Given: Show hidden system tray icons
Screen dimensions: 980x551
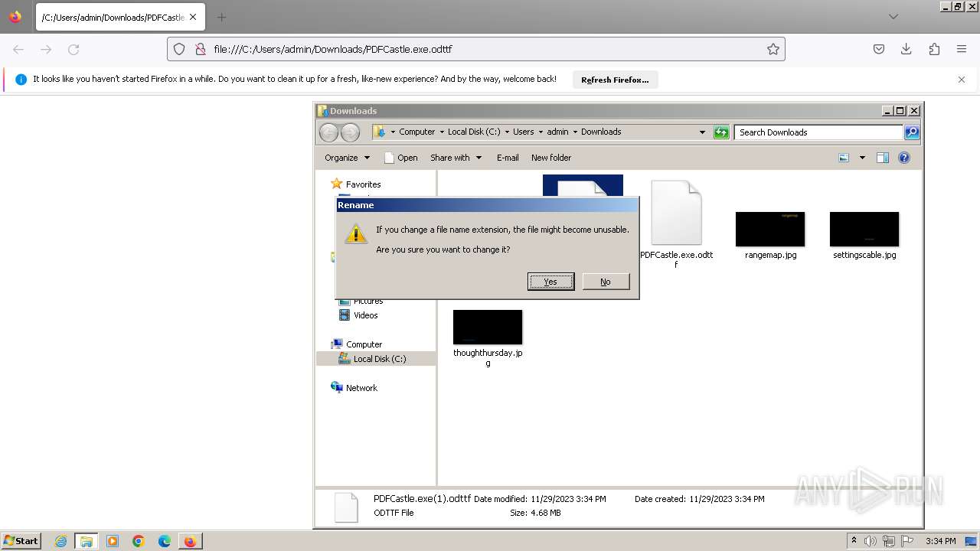Looking at the screenshot, I should click(854, 540).
